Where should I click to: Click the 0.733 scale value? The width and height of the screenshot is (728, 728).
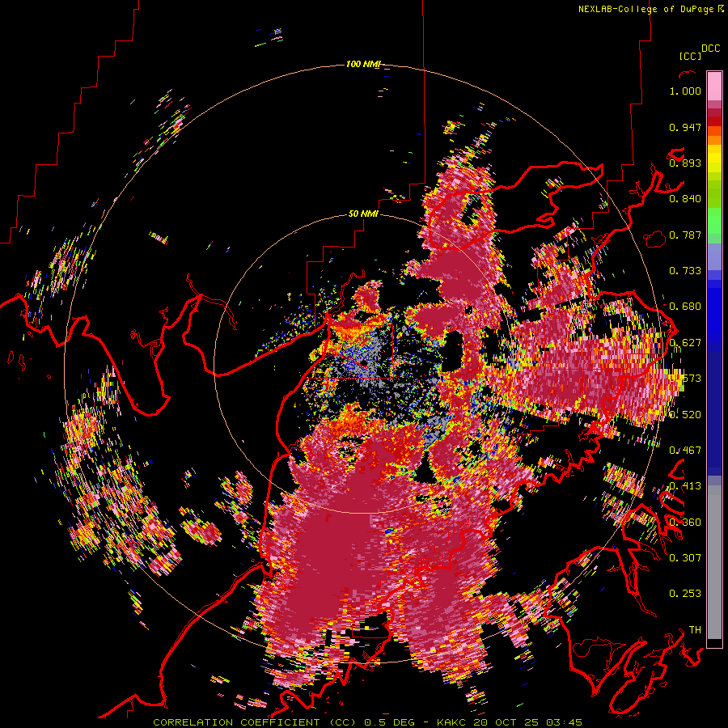[x=685, y=271]
